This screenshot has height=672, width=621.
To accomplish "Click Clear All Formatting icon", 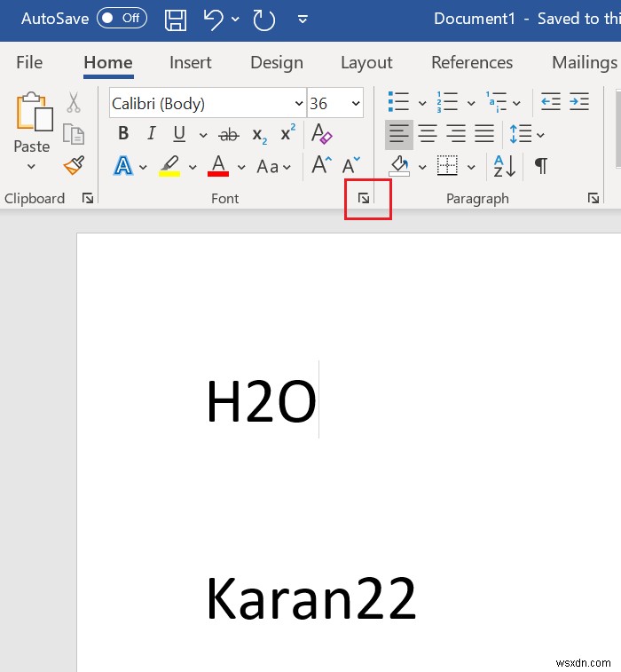I will tap(321, 133).
